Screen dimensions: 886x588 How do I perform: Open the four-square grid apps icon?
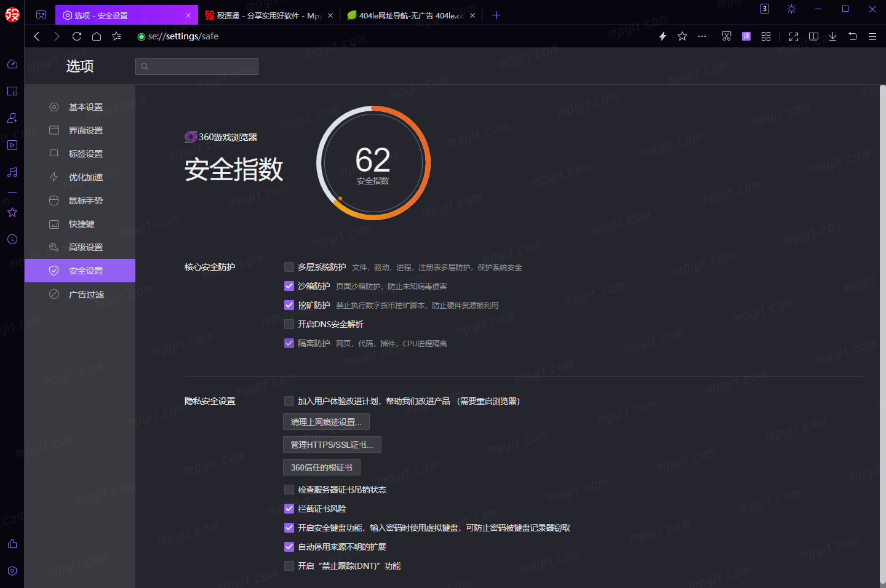tap(766, 36)
